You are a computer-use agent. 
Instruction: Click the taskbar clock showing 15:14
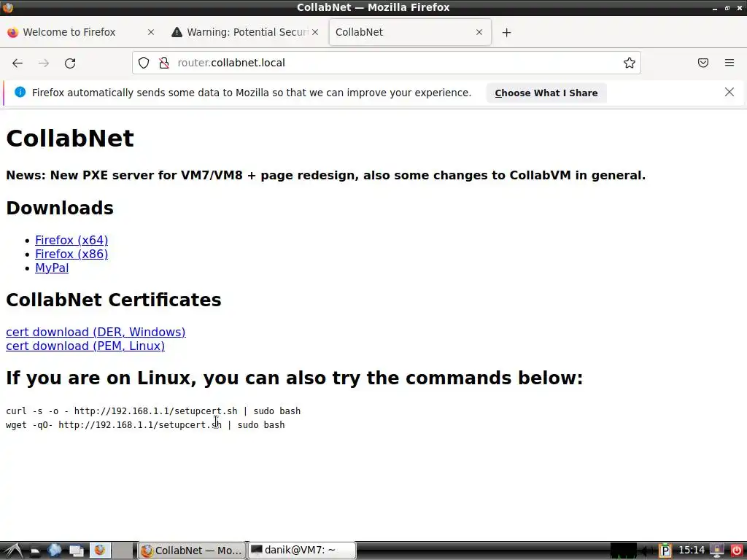coord(692,551)
